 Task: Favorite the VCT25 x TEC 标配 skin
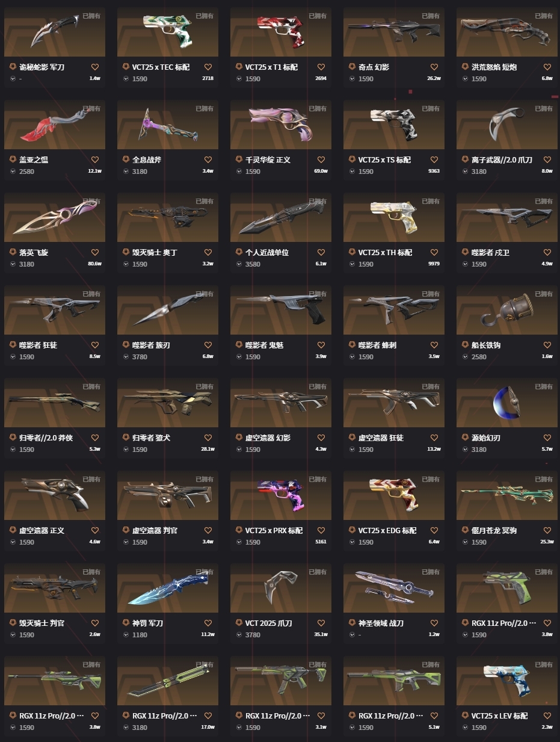coord(208,67)
